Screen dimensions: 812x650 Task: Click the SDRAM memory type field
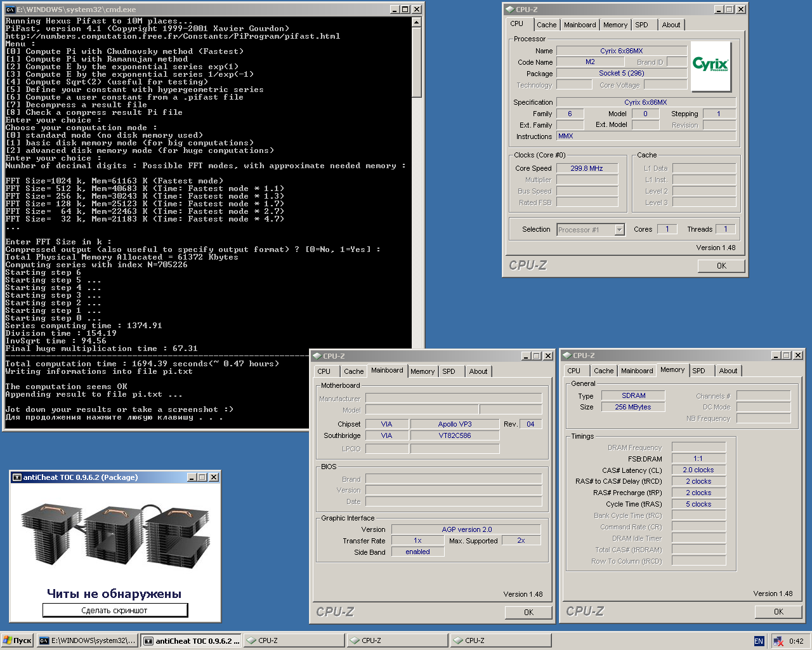pos(633,395)
